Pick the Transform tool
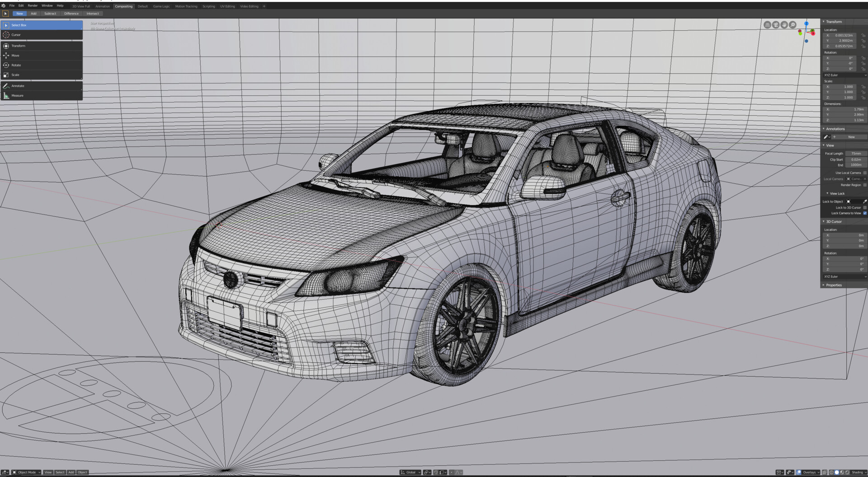 42,46
